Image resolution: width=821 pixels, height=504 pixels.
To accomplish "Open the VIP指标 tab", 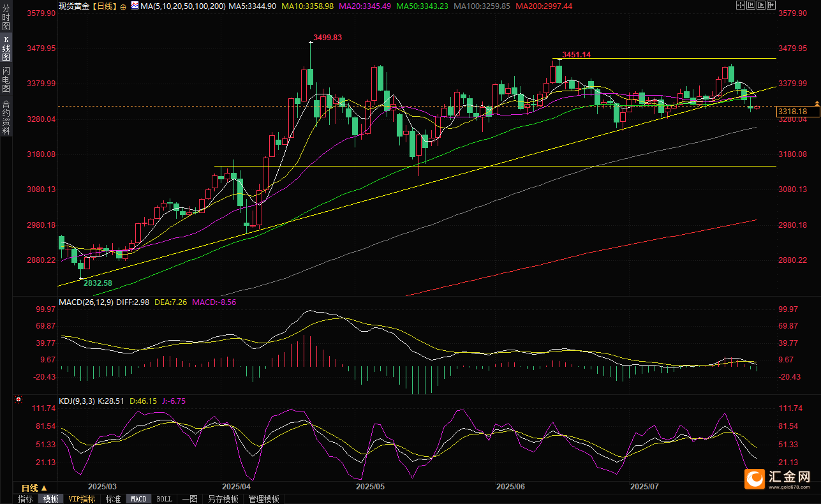I will coord(82,499).
